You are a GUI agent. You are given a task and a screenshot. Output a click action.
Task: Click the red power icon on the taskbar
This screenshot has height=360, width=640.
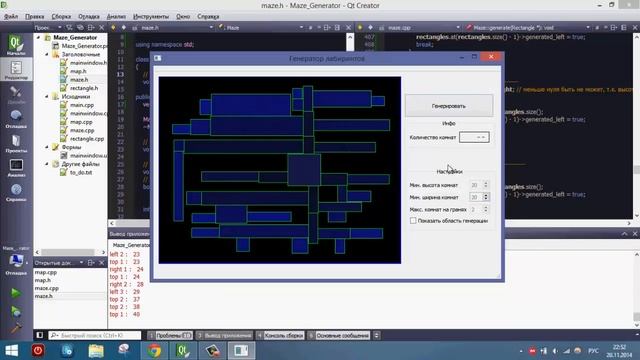tap(38, 351)
